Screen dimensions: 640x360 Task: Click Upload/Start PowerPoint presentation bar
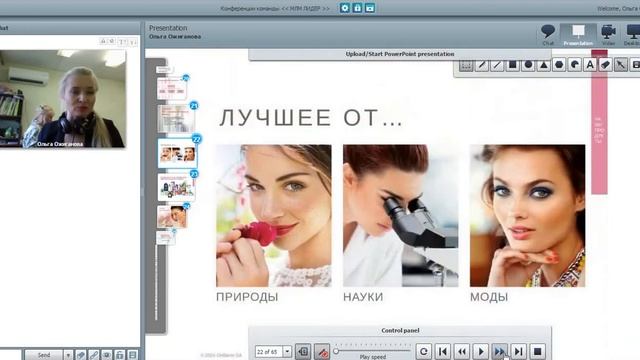[400, 54]
